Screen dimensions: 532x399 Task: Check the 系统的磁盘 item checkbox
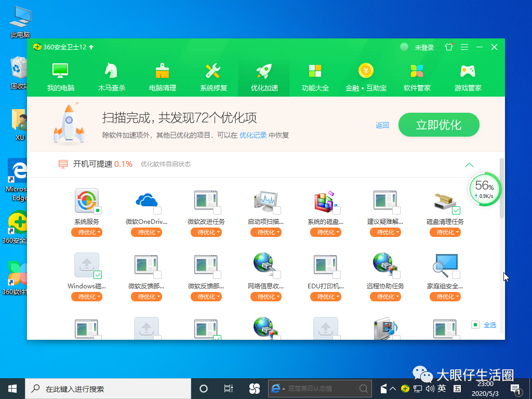coord(337,210)
